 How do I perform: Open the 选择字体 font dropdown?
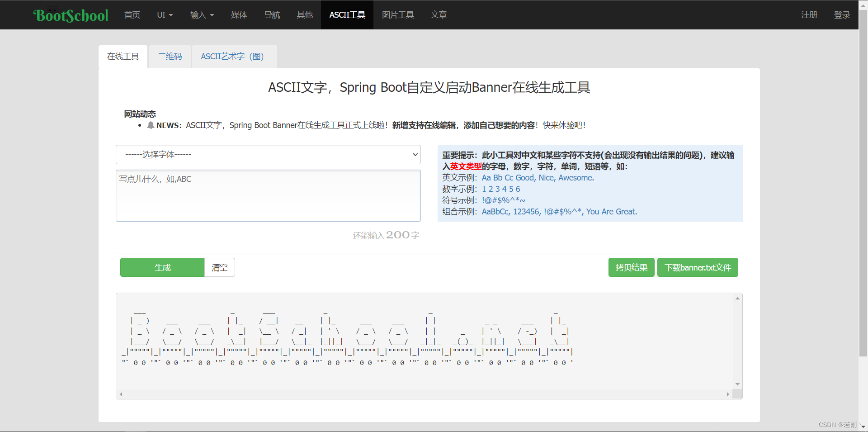tap(268, 155)
